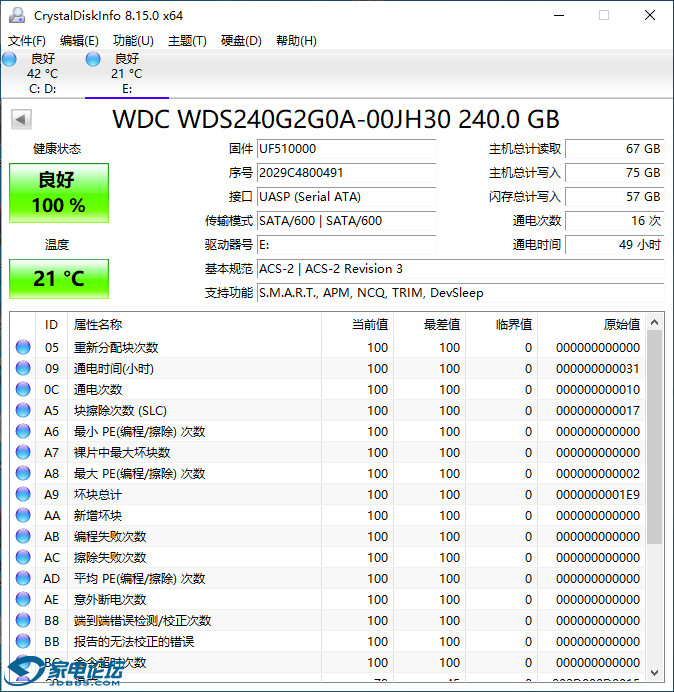Select the 意外断电次数 attribute row
The height and width of the screenshot is (692, 674).
[328, 599]
